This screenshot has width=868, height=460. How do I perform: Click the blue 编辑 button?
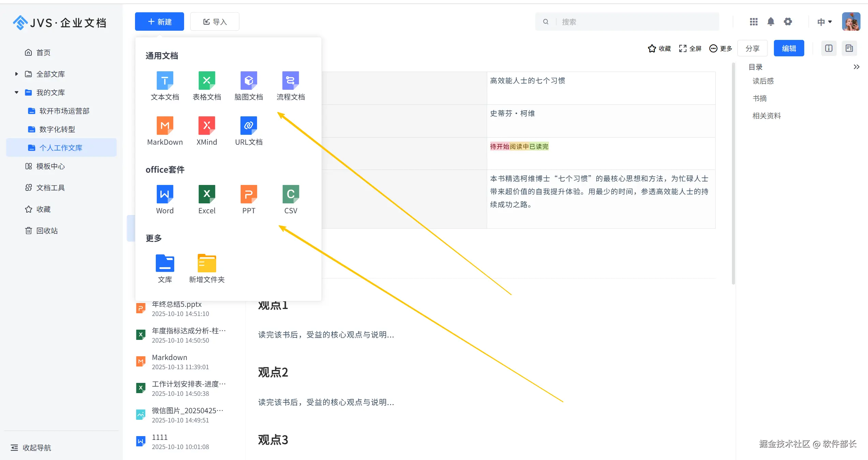pos(789,48)
